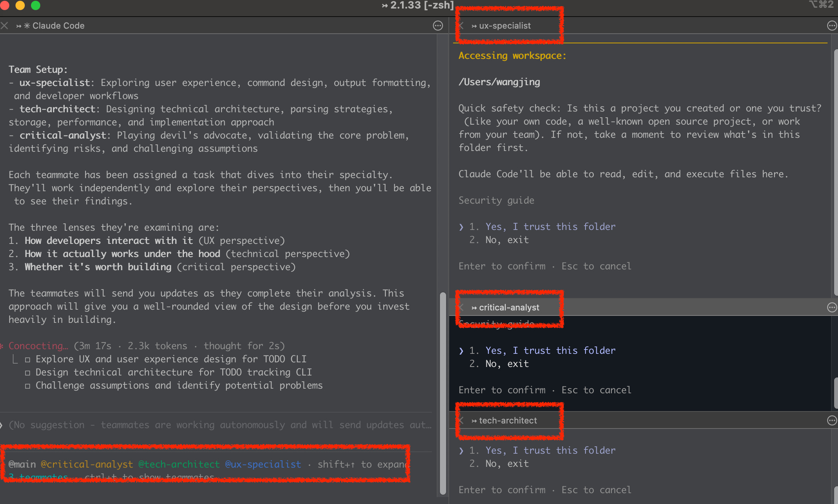Open the Security guide link in ux-specialist
Viewport: 838px width, 504px height.
click(x=496, y=201)
